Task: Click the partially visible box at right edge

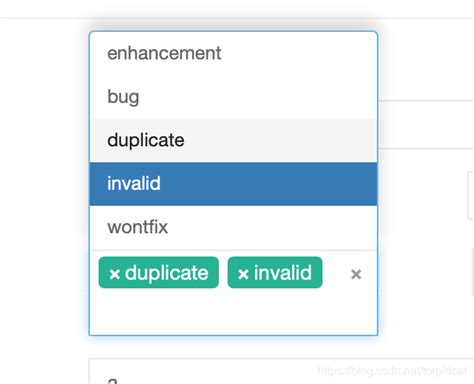Action: click(471, 195)
